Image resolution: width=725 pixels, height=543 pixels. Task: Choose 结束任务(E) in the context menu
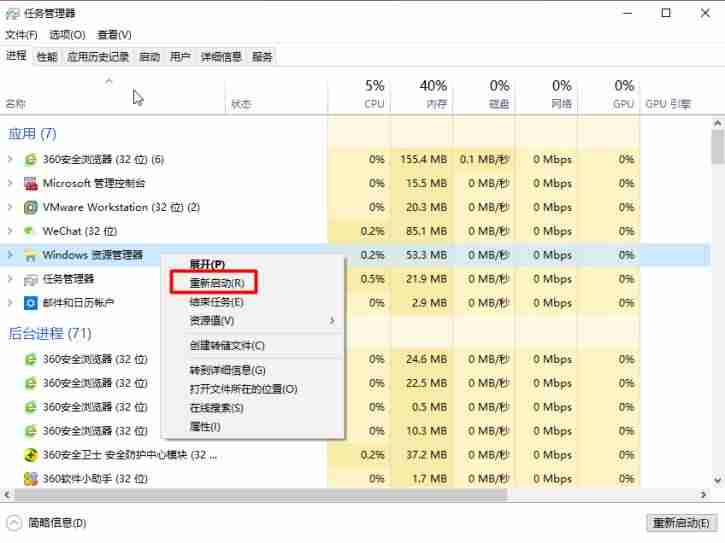216,302
